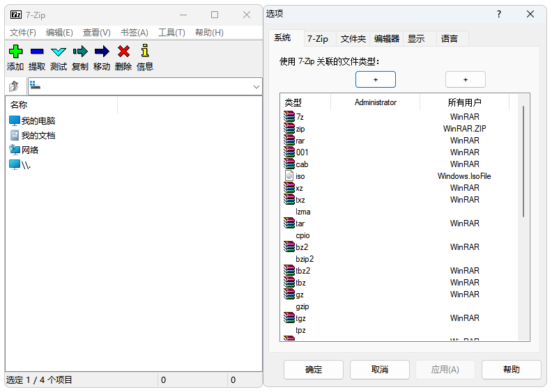Image resolution: width=552 pixels, height=392 pixels.
Task: Select 网络 network icon in file list
Action: pyautogui.click(x=15, y=150)
